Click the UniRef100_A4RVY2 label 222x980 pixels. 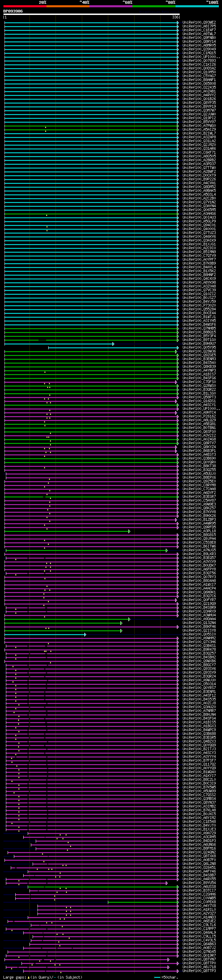tap(199, 95)
